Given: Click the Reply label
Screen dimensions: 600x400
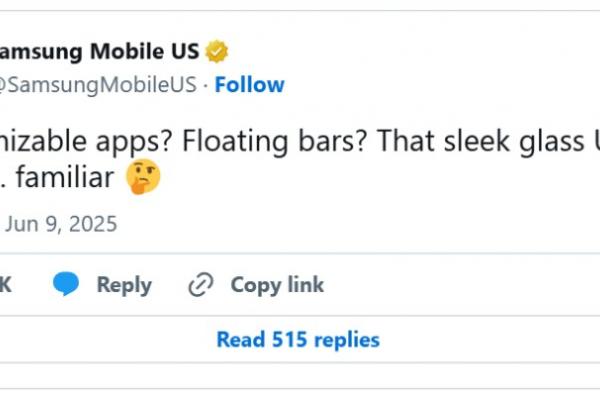Looking at the screenshot, I should point(124,285).
